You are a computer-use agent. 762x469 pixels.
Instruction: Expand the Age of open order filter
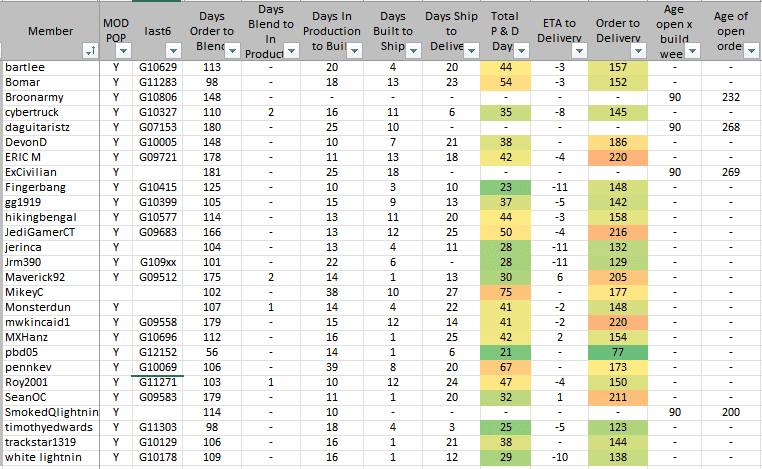point(751,52)
